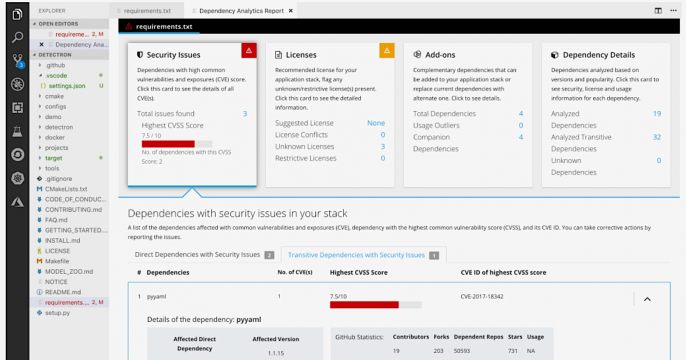Open the Search magnifier icon in activity bar
The image size is (686, 360).
[x=18, y=37]
